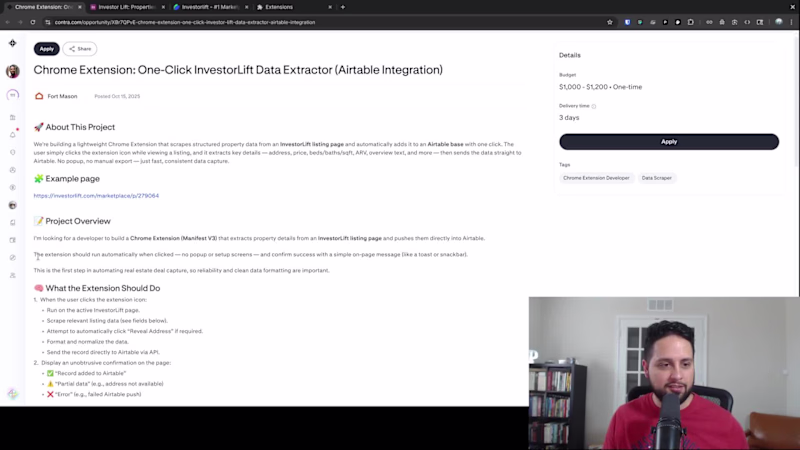The image size is (800, 450).
Task: Click the address bar URL field
Action: pos(327,22)
